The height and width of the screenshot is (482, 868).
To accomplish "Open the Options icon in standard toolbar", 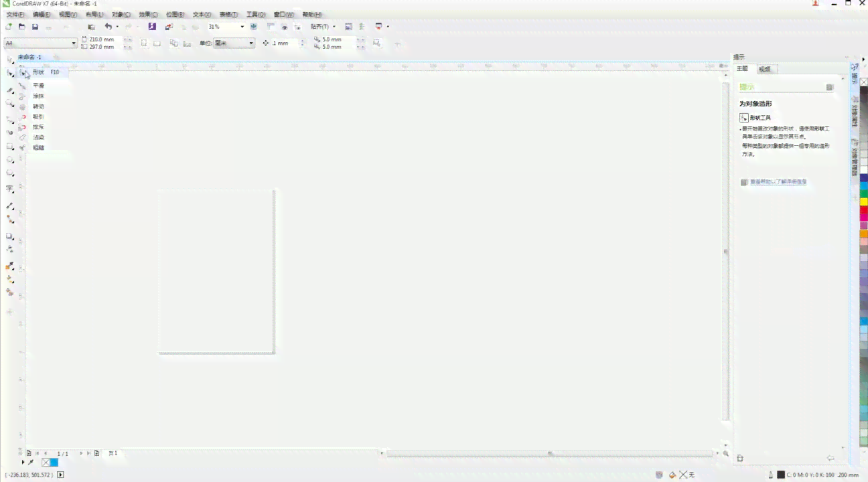I will (x=348, y=27).
